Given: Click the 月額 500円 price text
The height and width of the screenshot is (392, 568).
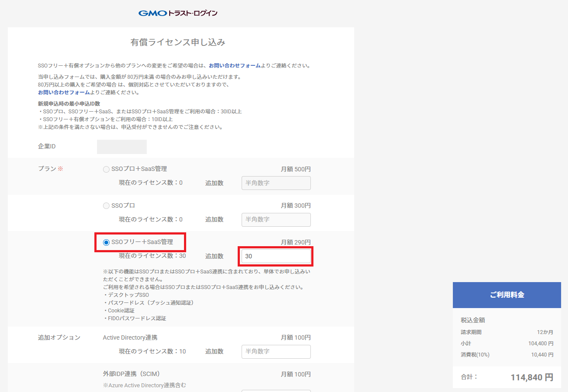Looking at the screenshot, I should coord(296,169).
